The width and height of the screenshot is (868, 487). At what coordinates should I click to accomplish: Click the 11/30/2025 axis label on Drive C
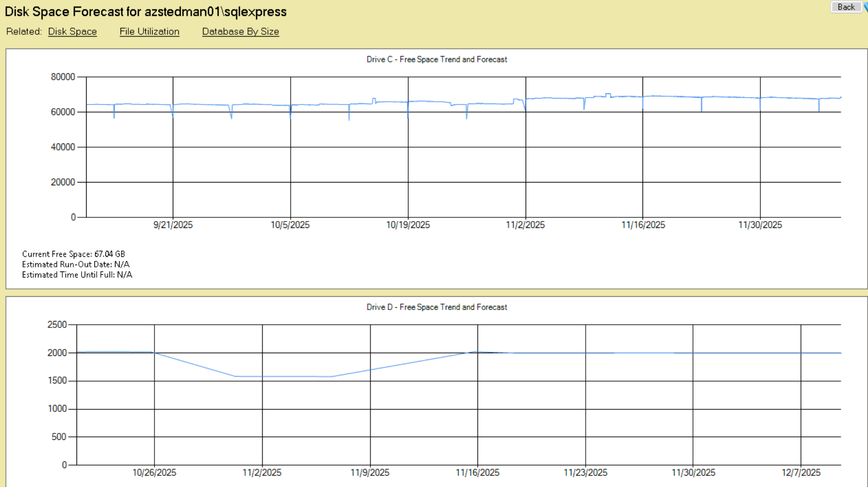(x=760, y=225)
